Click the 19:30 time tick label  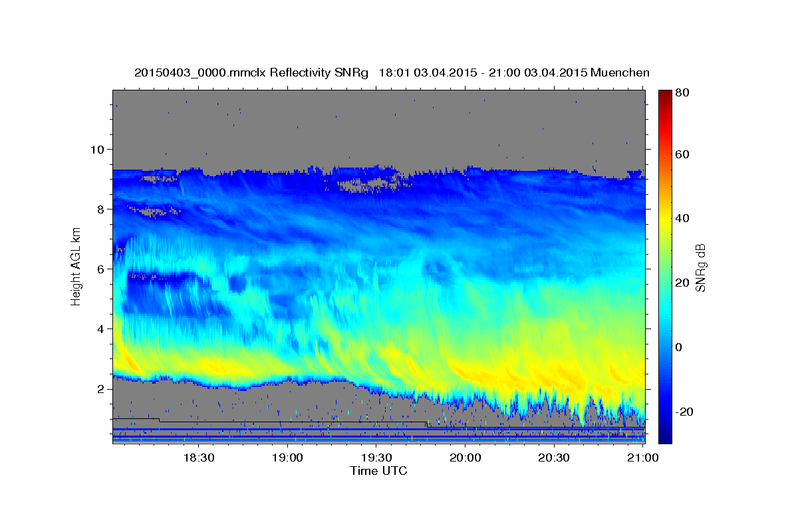(x=376, y=458)
